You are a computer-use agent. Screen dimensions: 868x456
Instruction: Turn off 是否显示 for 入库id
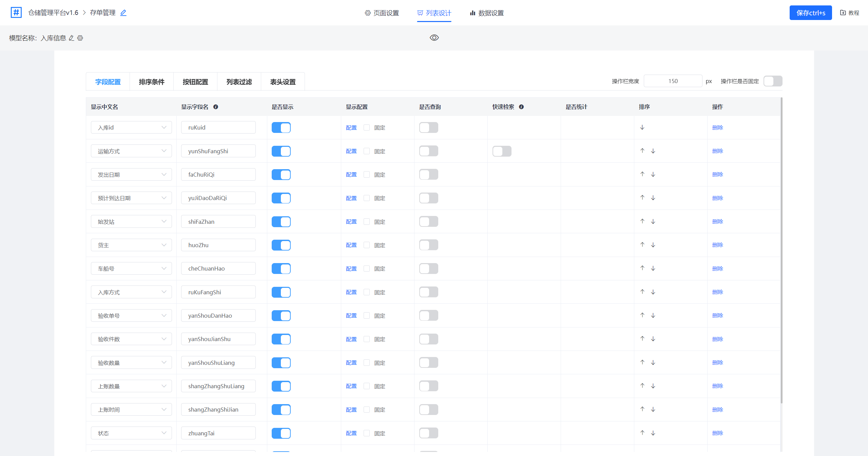click(x=281, y=127)
